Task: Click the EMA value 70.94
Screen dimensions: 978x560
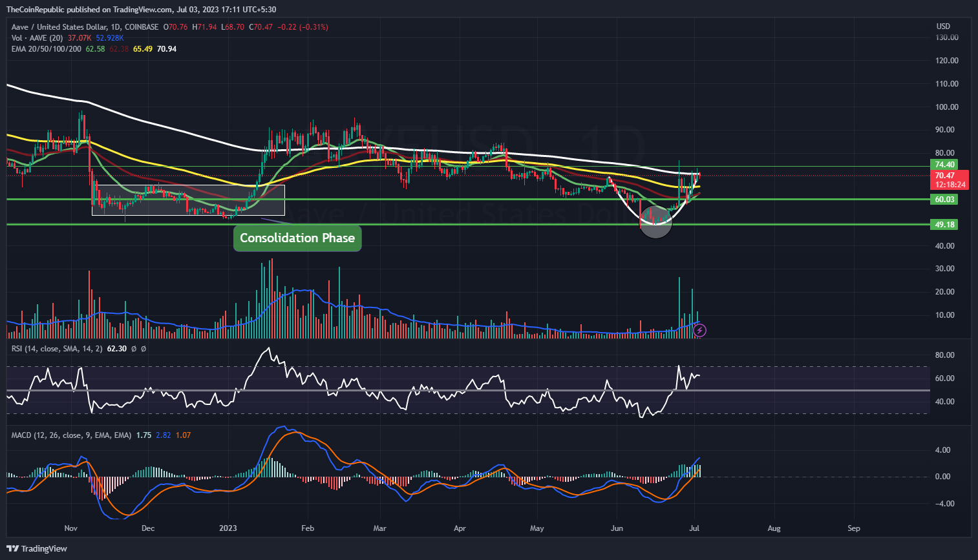Action: 167,49
